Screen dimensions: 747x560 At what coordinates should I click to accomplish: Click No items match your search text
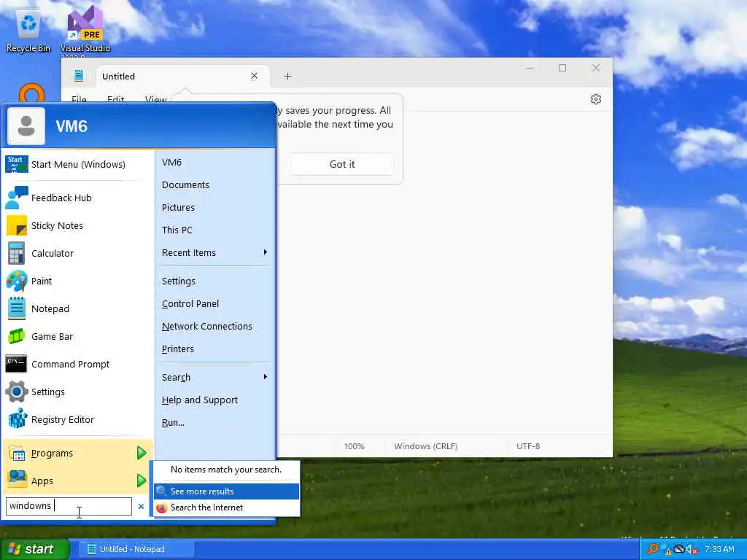226,470
